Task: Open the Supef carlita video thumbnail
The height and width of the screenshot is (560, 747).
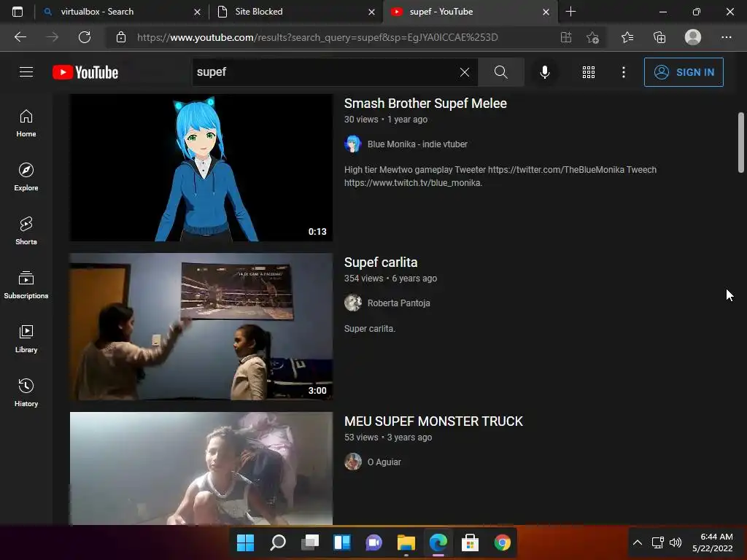Action: click(x=201, y=327)
